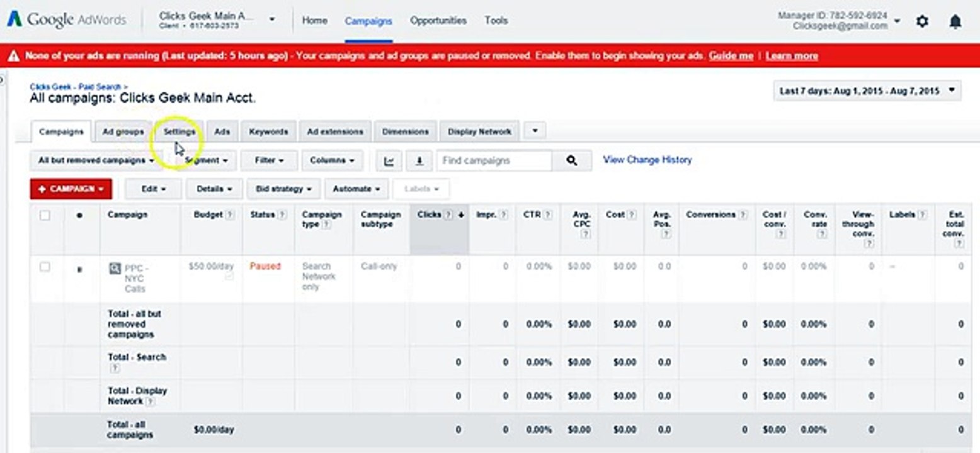
Task: Click the Learn more link
Action: 792,56
